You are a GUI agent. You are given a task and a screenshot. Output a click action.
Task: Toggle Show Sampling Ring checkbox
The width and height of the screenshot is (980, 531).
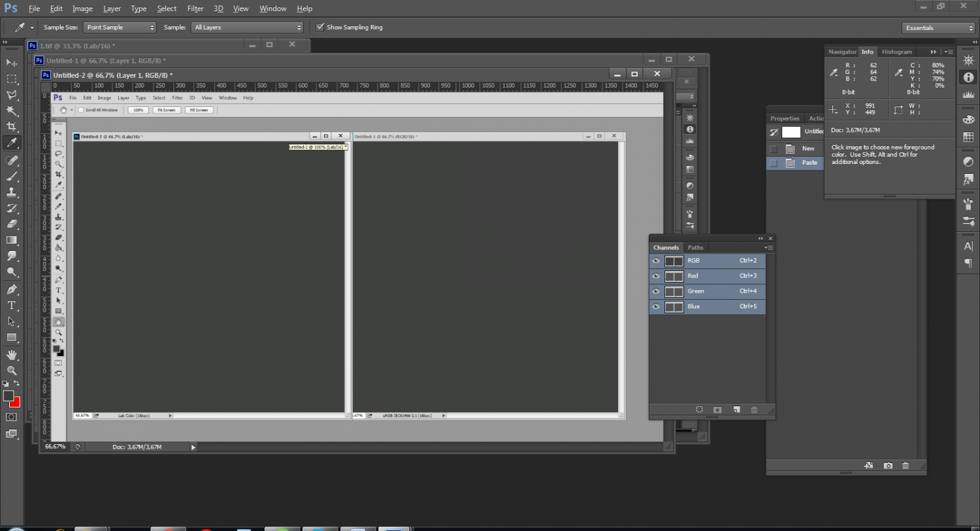click(320, 27)
